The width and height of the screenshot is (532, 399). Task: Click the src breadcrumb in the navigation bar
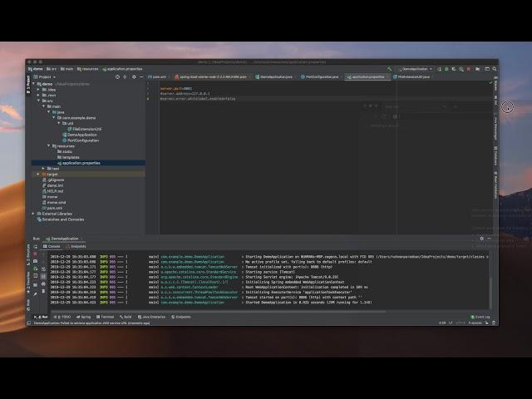52,69
